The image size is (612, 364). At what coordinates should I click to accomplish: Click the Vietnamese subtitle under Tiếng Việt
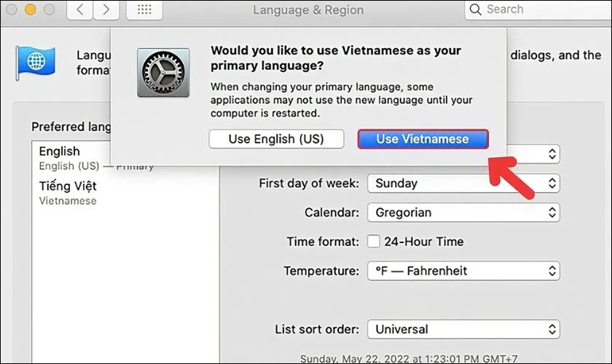68,201
